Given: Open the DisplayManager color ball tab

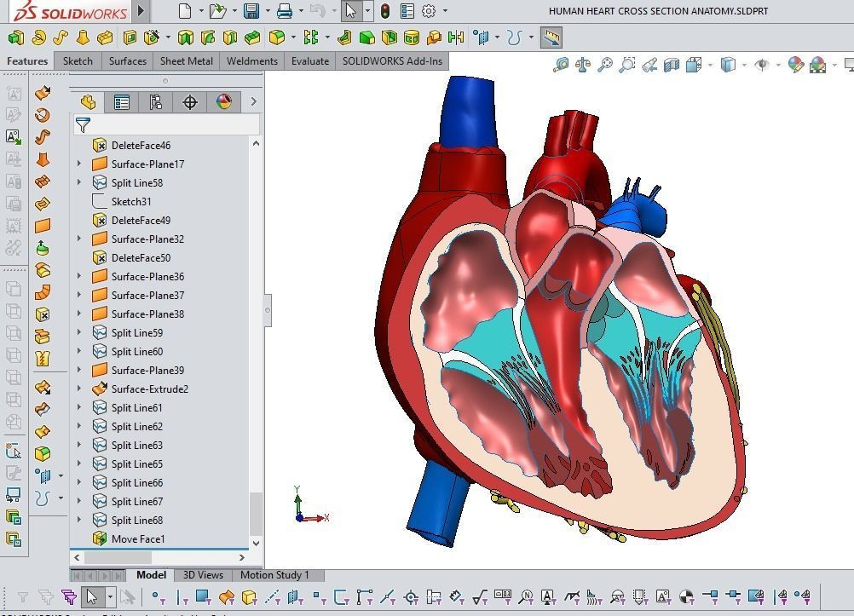Looking at the screenshot, I should point(224,102).
